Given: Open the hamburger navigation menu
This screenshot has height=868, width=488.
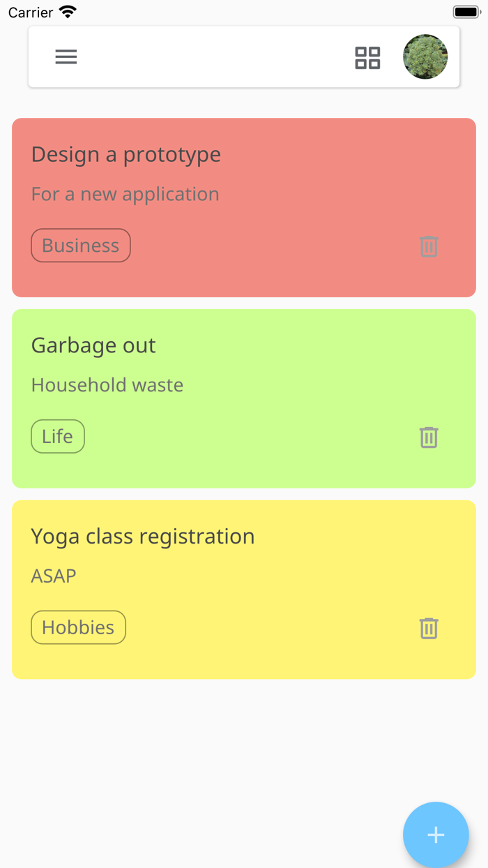Looking at the screenshot, I should click(66, 57).
